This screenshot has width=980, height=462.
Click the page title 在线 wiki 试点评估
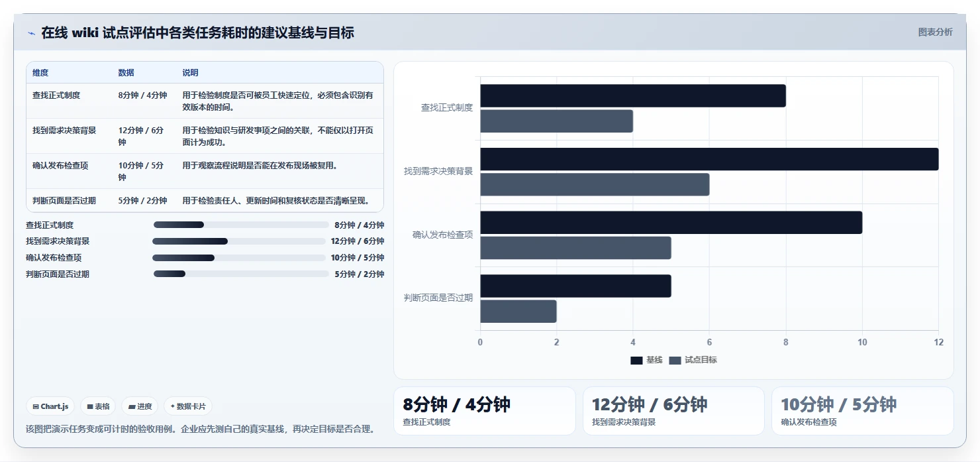[197, 32]
